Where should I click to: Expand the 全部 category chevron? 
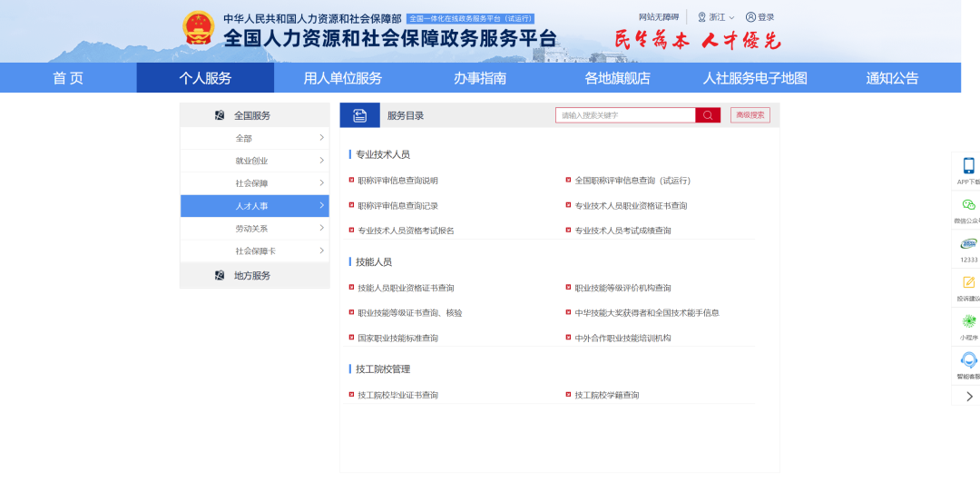pyautogui.click(x=321, y=138)
